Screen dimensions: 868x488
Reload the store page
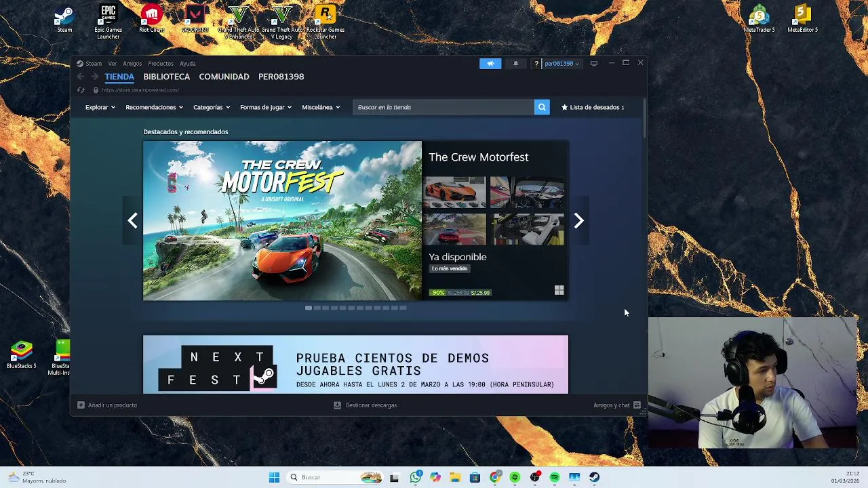pos(81,90)
